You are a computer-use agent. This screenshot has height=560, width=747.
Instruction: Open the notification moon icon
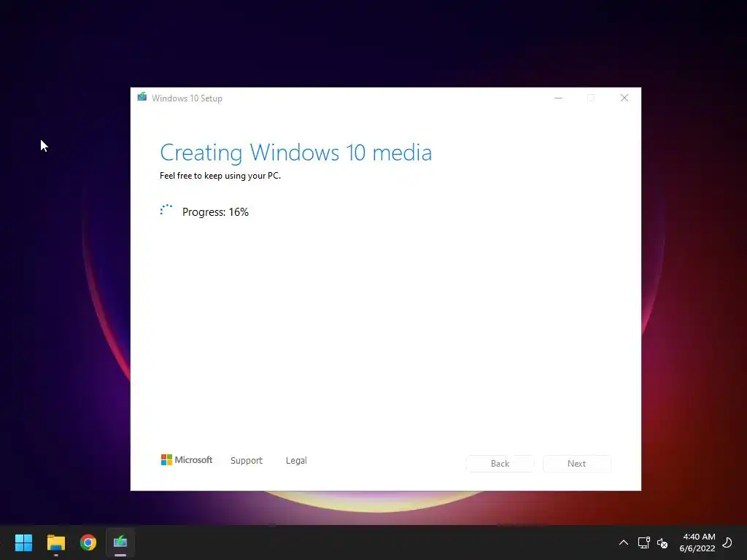pos(727,542)
